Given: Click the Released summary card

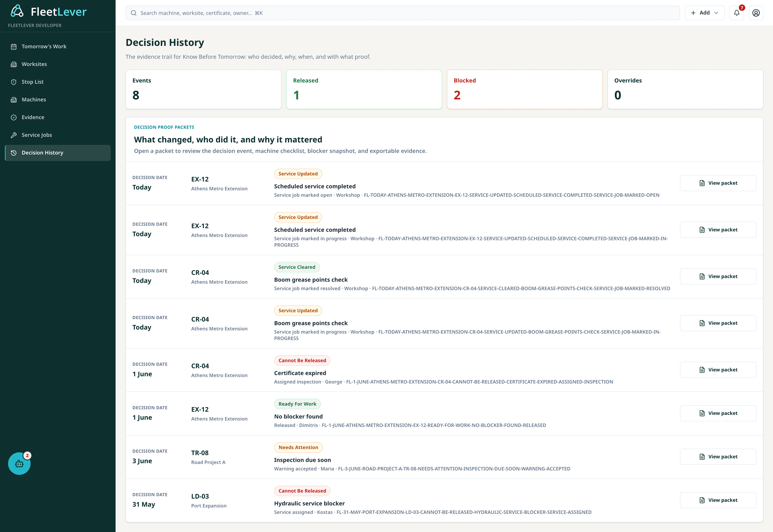Looking at the screenshot, I should (364, 89).
